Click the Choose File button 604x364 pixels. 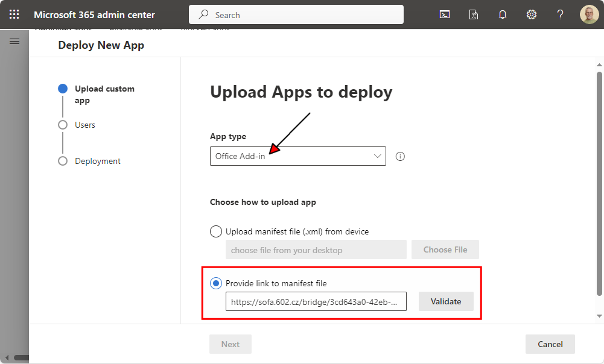click(x=445, y=249)
